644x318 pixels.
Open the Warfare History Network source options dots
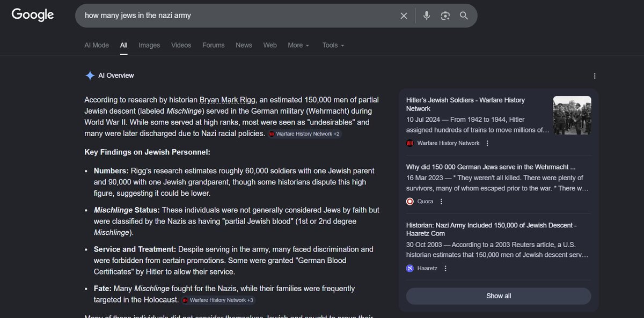pos(487,143)
